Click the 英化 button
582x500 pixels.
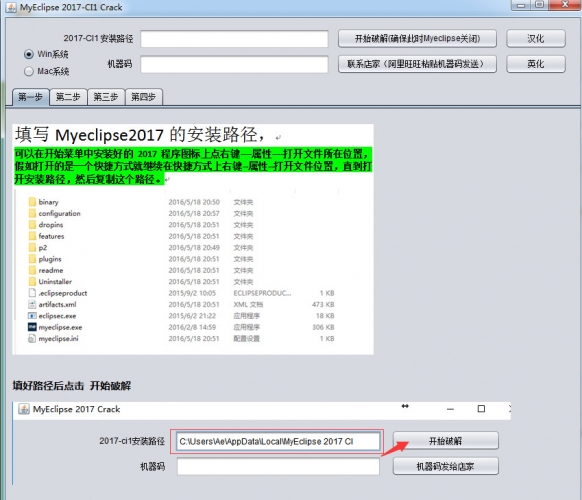tap(536, 64)
